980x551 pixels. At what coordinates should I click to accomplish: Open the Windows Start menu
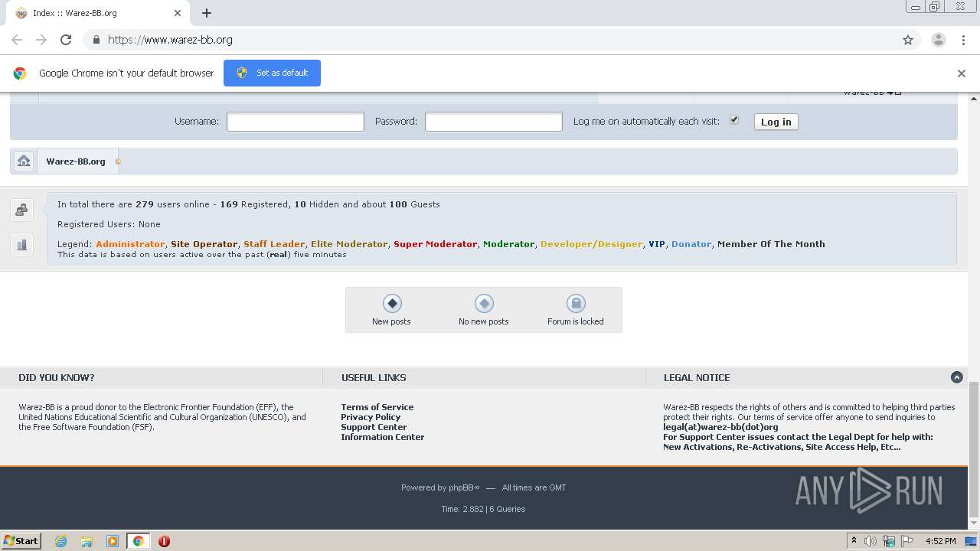coord(21,541)
